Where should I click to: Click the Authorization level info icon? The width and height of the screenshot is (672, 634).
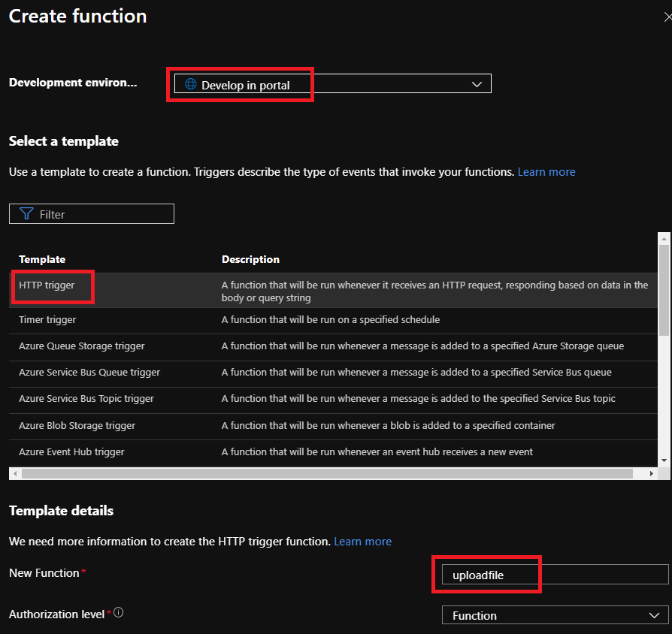(118, 612)
